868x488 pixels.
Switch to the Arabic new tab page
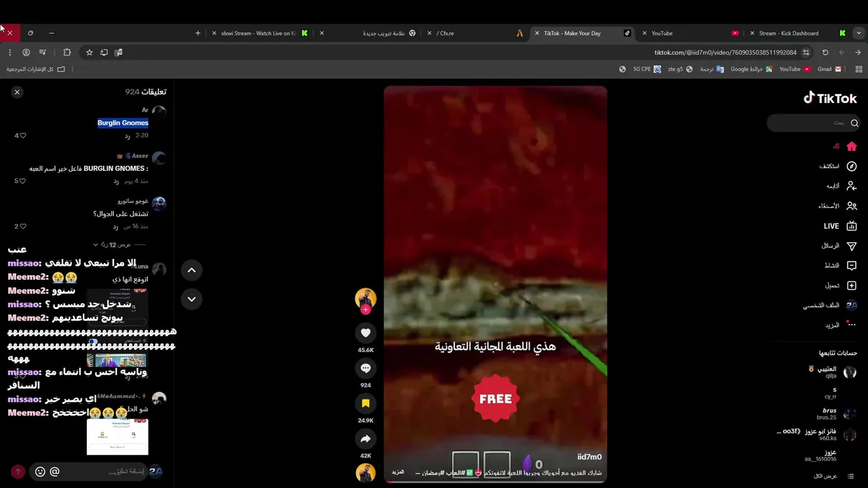367,33
